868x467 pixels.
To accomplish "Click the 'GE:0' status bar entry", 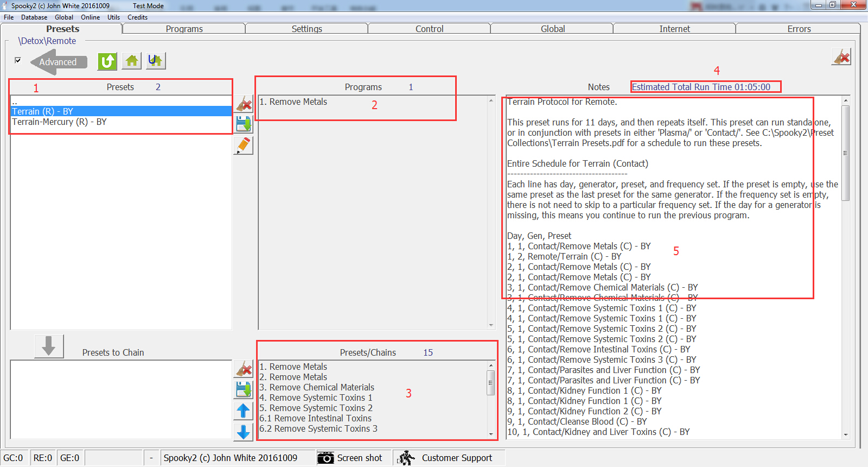I will [69, 458].
